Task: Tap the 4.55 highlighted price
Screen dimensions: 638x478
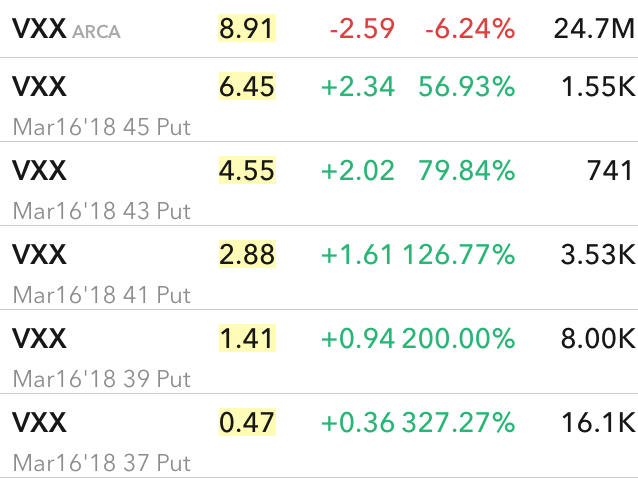Action: coord(247,170)
